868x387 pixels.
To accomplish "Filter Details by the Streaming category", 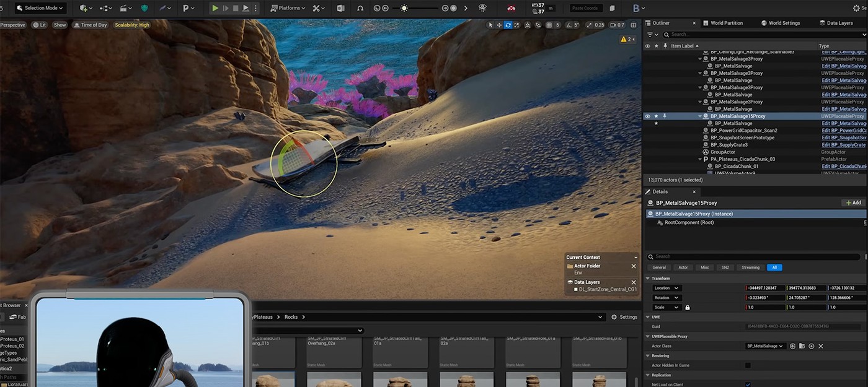I will [x=750, y=267].
